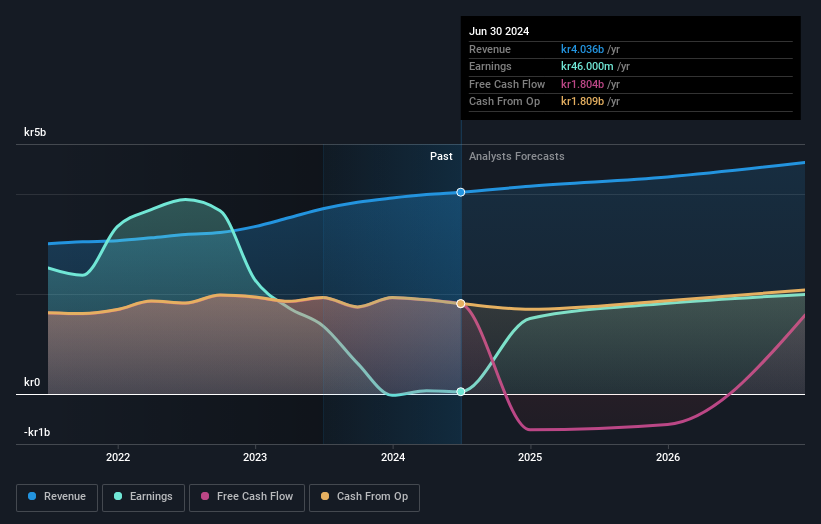Click the 2026 x-axis label
The image size is (821, 524).
(x=668, y=458)
